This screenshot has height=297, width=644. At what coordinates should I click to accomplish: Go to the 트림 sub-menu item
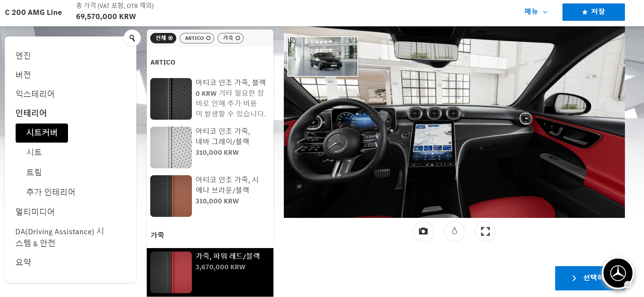(34, 172)
